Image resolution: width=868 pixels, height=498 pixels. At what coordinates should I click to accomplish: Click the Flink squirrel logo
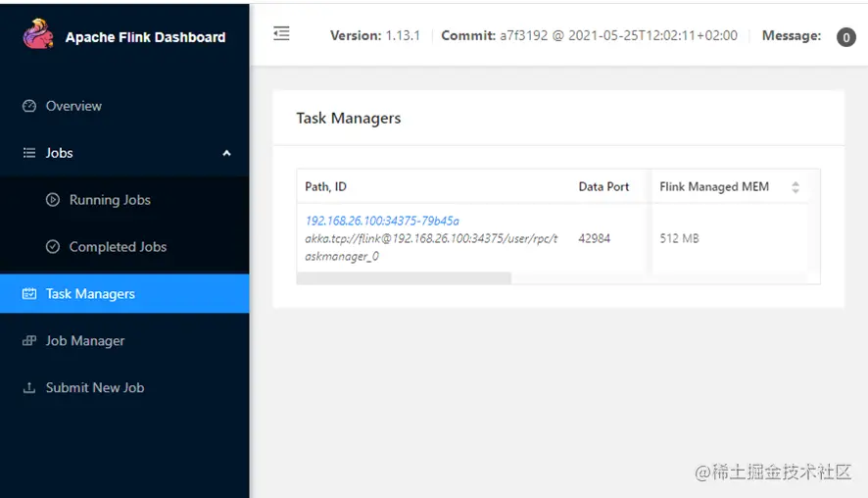click(x=38, y=33)
